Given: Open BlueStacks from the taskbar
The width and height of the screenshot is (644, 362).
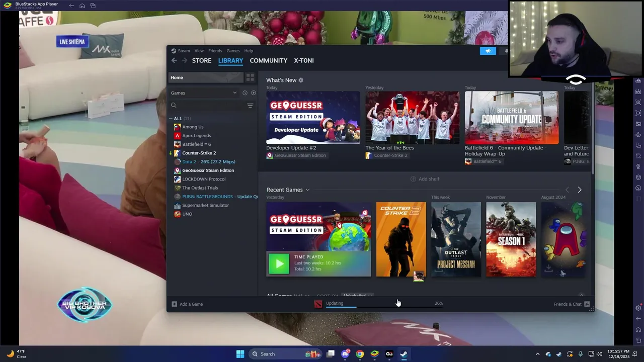Looking at the screenshot, I should coord(374,354).
